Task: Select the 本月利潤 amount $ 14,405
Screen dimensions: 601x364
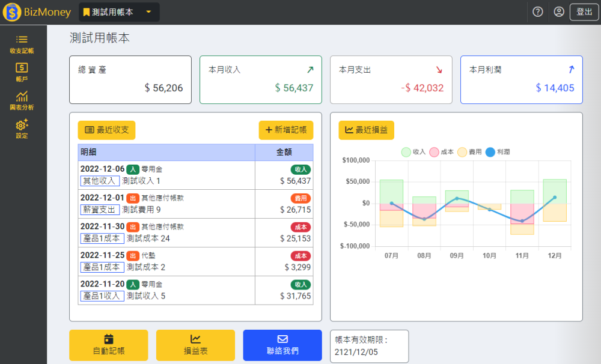Action: (555, 88)
